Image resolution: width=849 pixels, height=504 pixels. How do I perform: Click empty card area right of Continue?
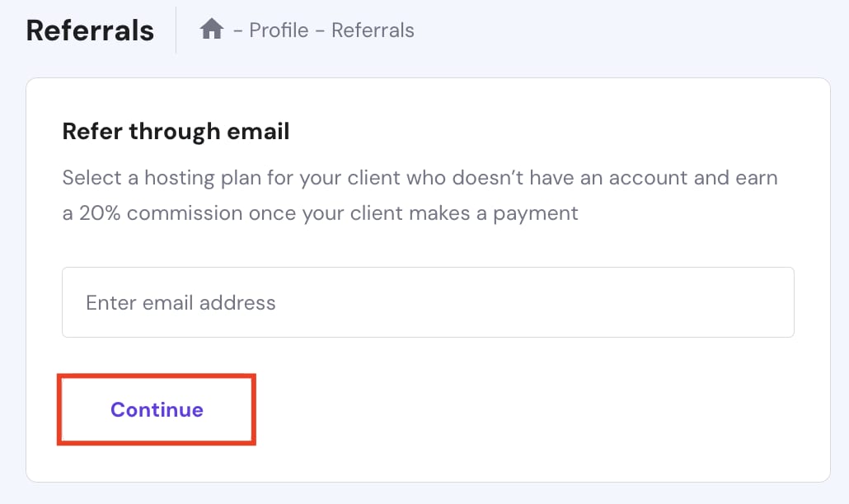[x=536, y=409]
